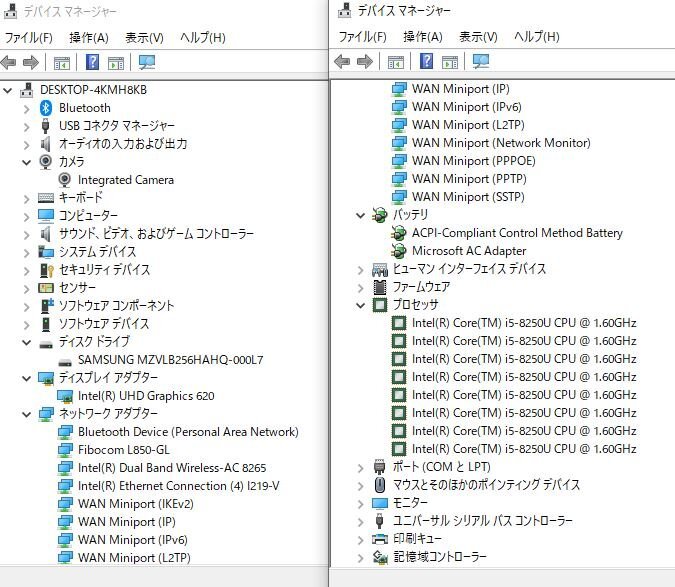Collapse the ディスク ドライブ category
The width and height of the screenshot is (675, 587).
pyautogui.click(x=27, y=342)
